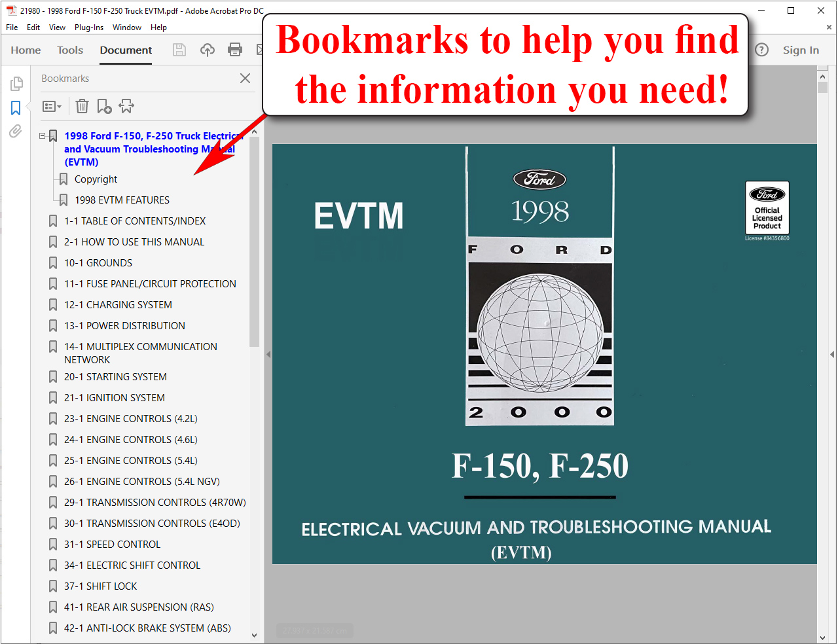This screenshot has height=644, width=838.
Task: Open the 10-1 GROUNDS bookmark
Action: coord(98,263)
